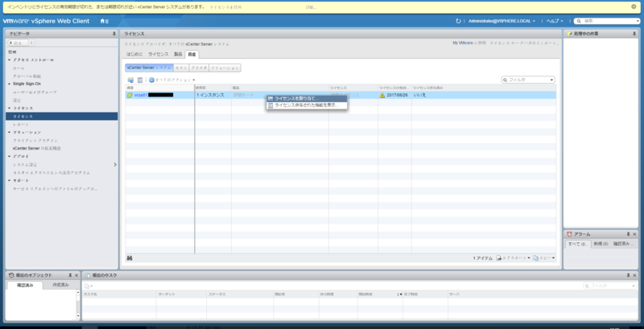Pin the 処理中の作業 panel
The image size is (644, 329).
[x=634, y=34]
